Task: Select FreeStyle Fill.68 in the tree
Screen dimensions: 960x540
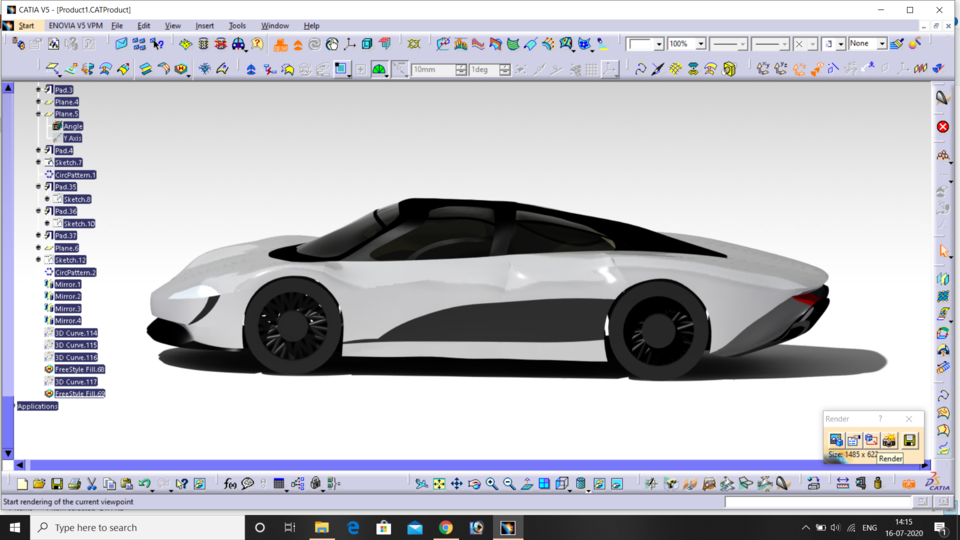Action: [x=79, y=369]
